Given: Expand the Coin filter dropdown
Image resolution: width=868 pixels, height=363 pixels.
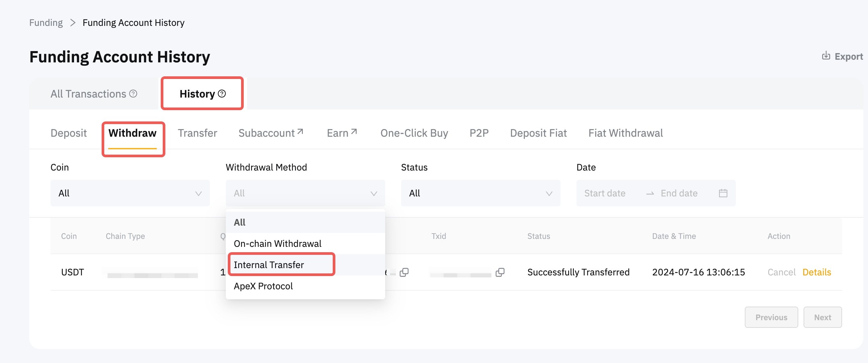Looking at the screenshot, I should click(130, 193).
